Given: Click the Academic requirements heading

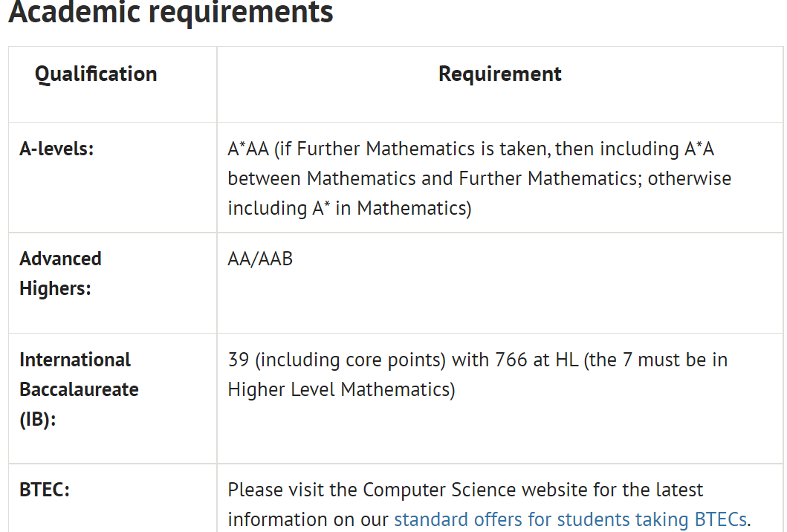Looking at the screenshot, I should (x=171, y=12).
